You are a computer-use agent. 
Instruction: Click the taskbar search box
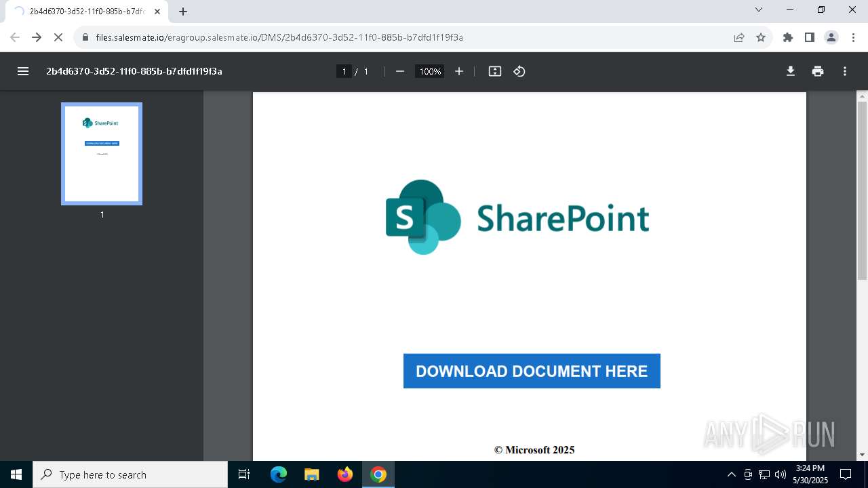coord(130,474)
